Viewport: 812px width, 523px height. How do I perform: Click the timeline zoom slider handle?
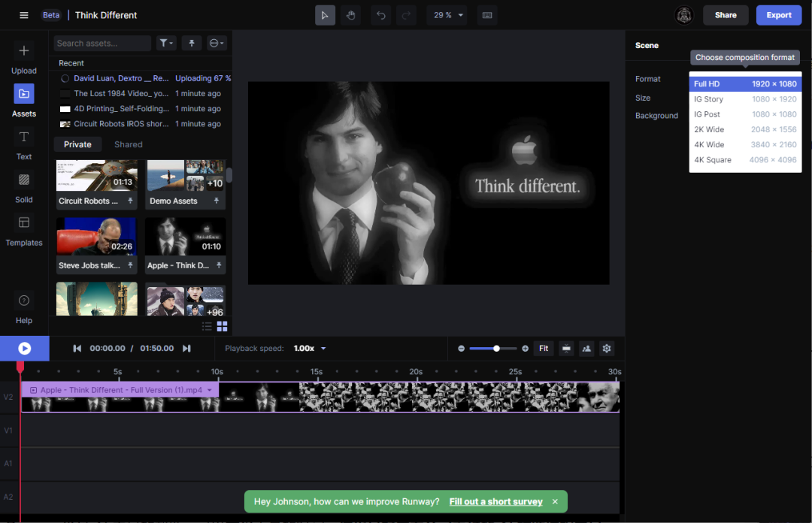pos(496,348)
